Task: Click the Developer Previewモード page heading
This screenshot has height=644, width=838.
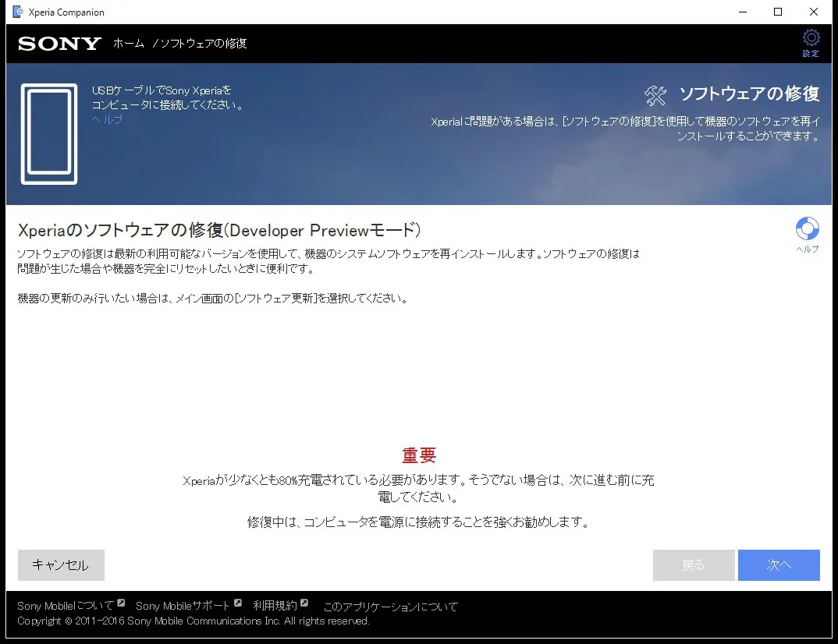Action: pos(219,230)
